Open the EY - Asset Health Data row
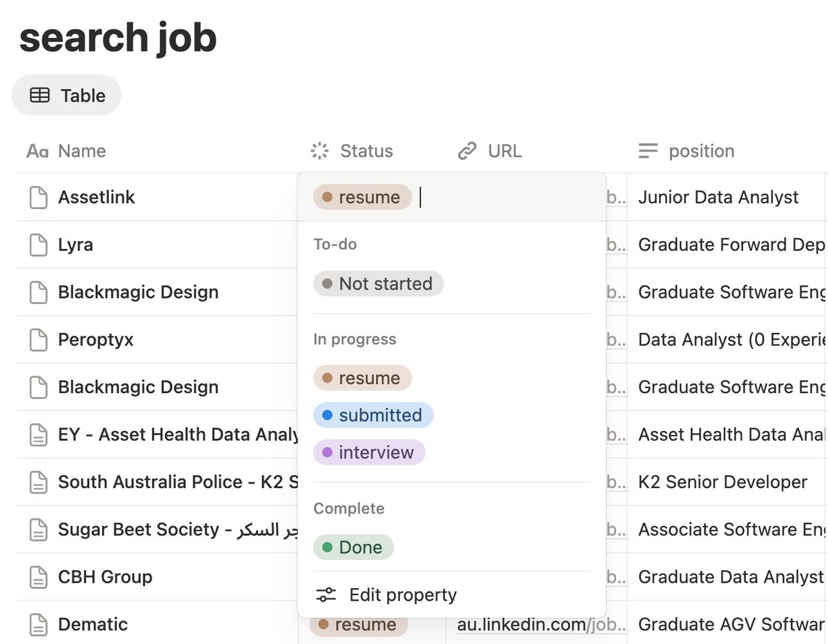This screenshot has width=828, height=644. click(178, 435)
